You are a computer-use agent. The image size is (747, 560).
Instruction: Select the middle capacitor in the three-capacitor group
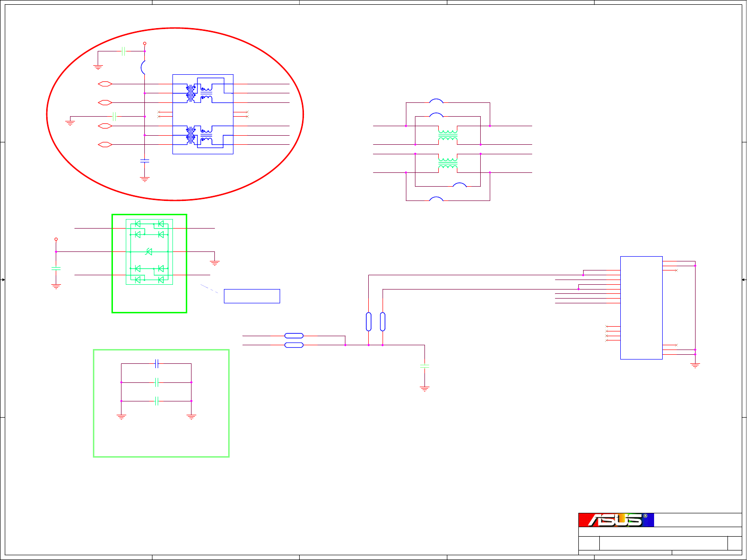157,382
